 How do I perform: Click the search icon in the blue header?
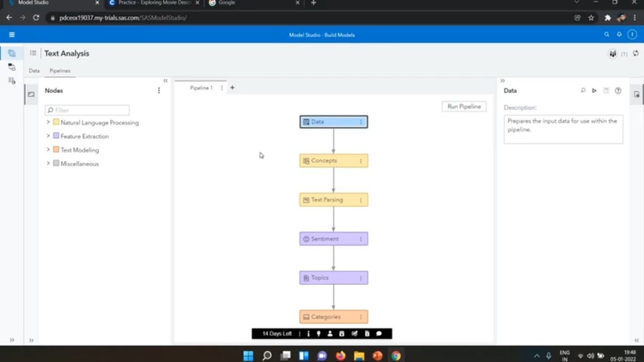point(606,35)
